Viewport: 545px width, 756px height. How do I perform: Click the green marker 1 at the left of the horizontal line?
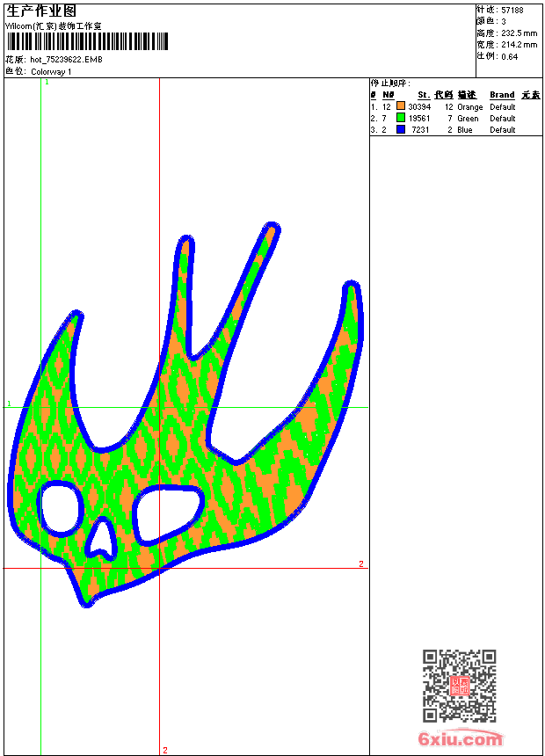[x=10, y=403]
